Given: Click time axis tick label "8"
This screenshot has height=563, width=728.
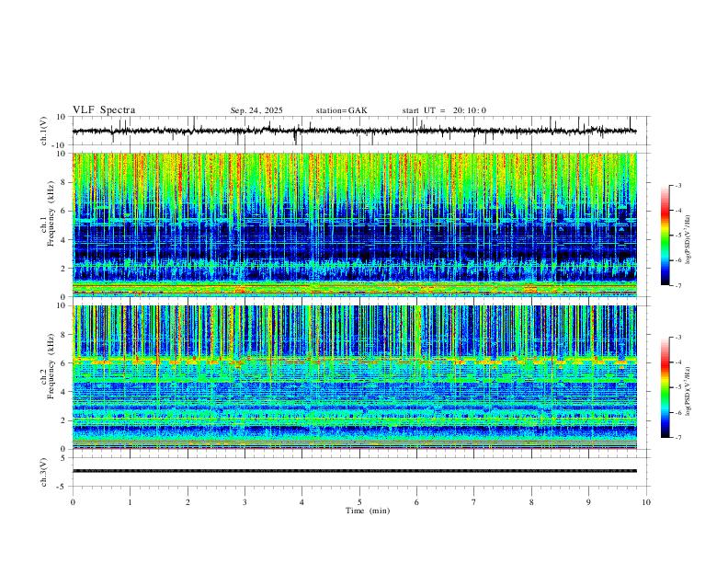Looking at the screenshot, I should pyautogui.click(x=531, y=502).
